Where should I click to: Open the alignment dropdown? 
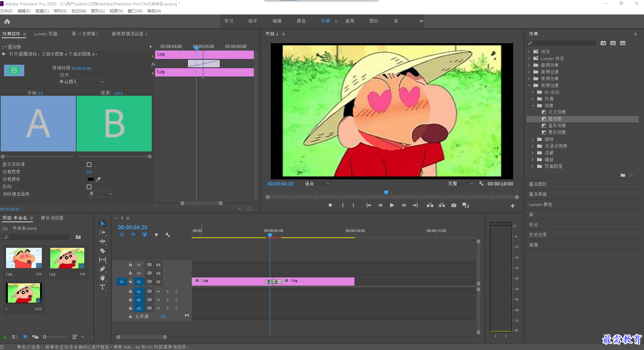click(81, 82)
